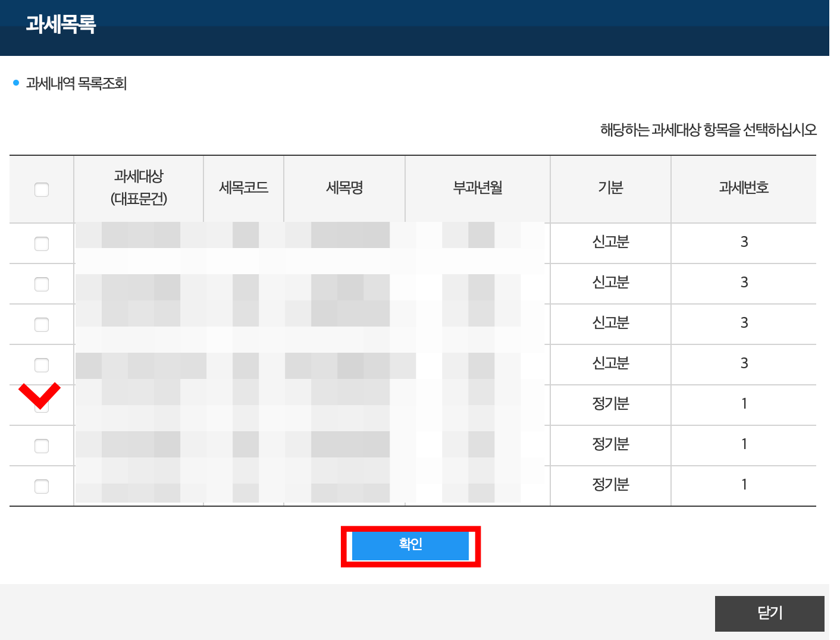Click the 닫기 close button
840x640 pixels.
tap(770, 613)
